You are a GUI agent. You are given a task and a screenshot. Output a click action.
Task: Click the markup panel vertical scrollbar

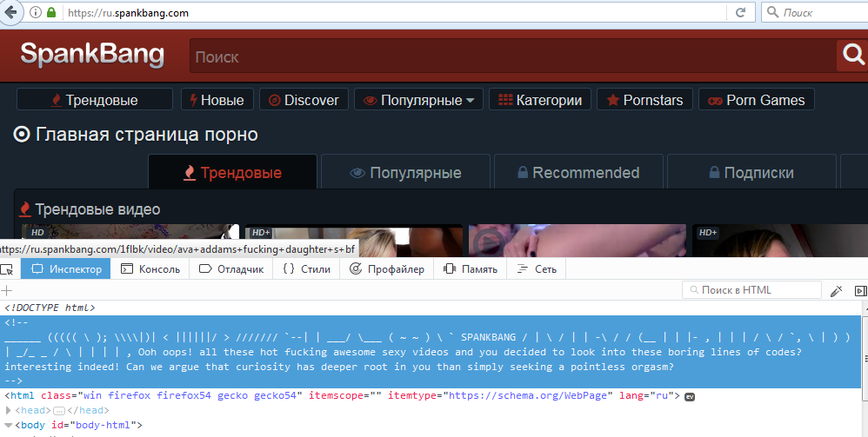(865, 360)
